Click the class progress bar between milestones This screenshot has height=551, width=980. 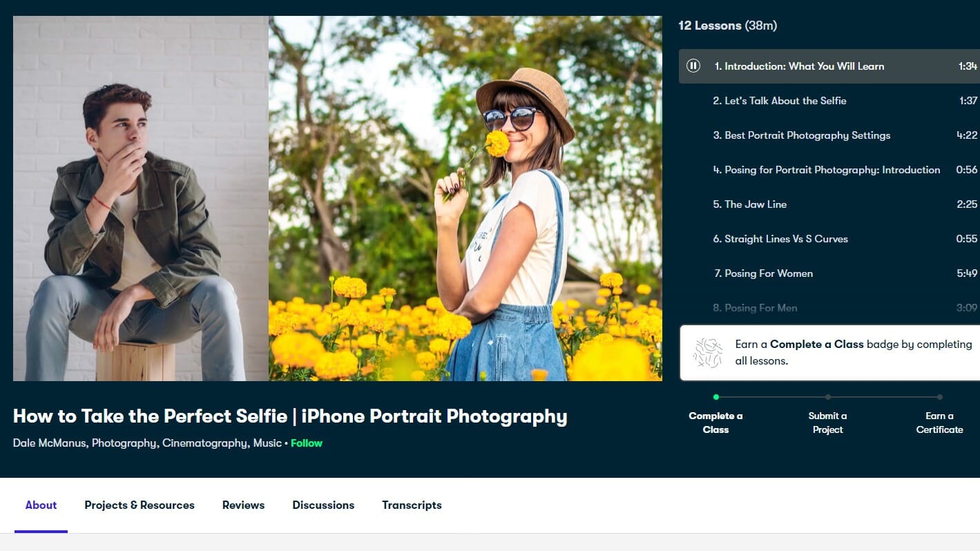[x=772, y=397]
